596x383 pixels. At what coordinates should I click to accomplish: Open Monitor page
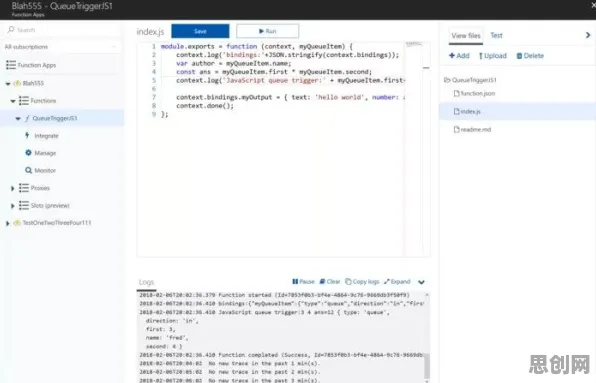[45, 171]
